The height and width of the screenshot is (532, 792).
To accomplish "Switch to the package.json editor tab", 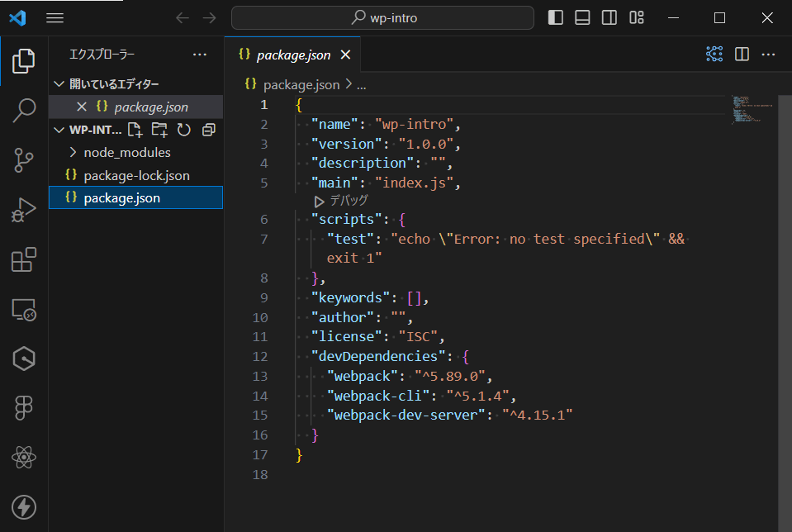I will pyautogui.click(x=293, y=55).
